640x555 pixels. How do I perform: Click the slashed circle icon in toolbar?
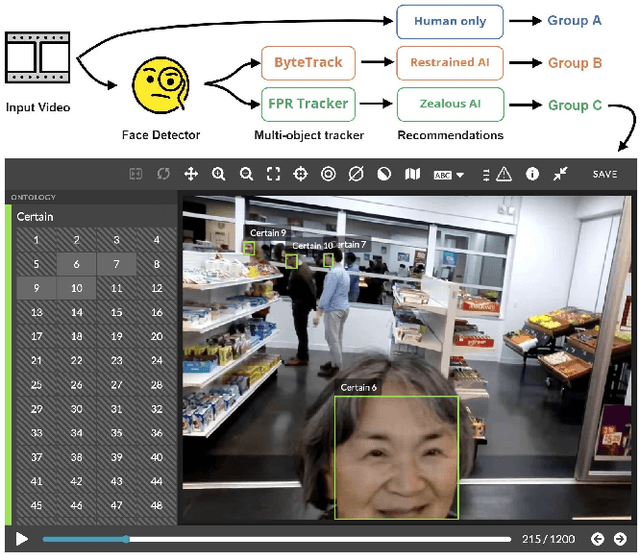pos(355,174)
